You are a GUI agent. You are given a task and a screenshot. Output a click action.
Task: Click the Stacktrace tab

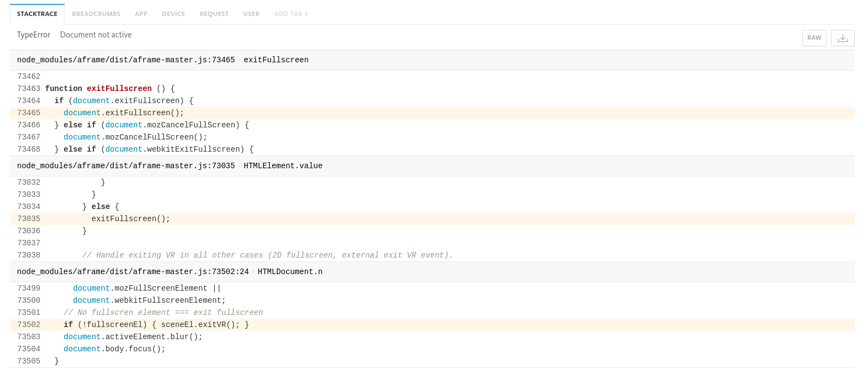37,14
